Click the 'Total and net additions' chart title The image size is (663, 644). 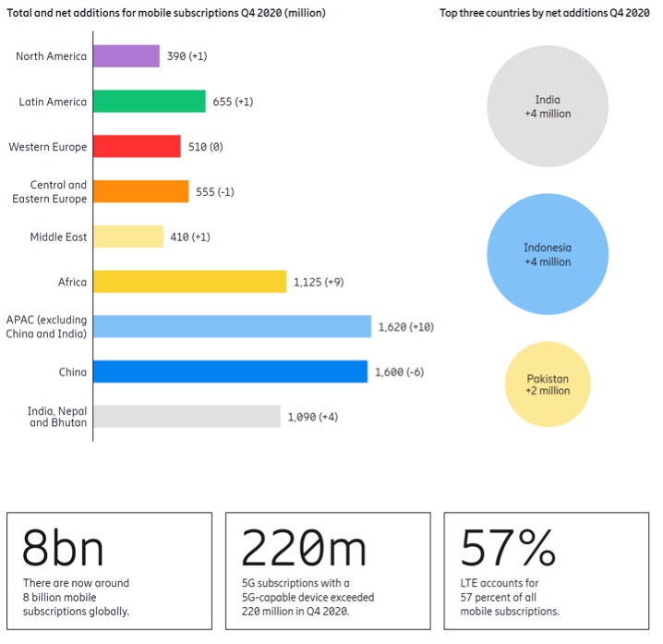point(166,13)
